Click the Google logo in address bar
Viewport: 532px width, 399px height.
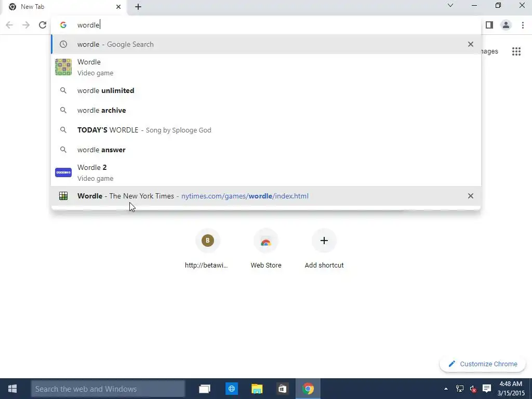click(63, 25)
